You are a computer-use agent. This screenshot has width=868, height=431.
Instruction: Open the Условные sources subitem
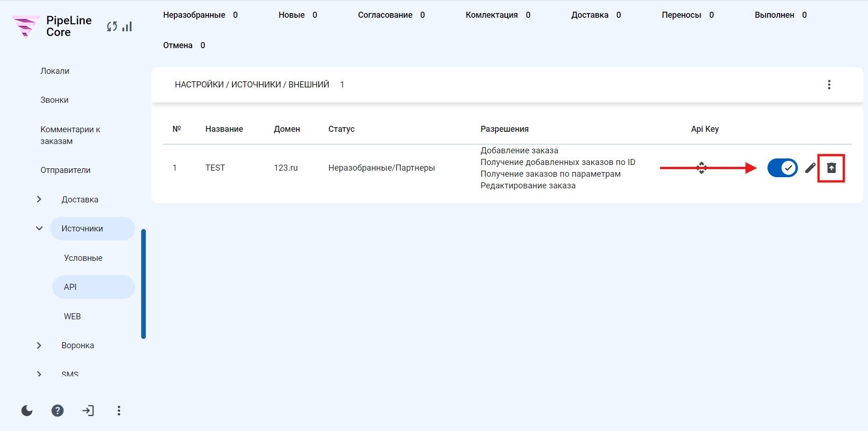click(x=83, y=258)
